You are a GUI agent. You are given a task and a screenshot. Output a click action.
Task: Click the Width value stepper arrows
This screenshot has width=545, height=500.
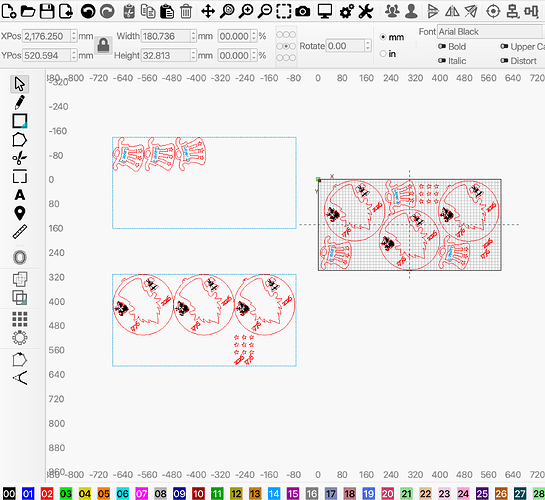193,36
